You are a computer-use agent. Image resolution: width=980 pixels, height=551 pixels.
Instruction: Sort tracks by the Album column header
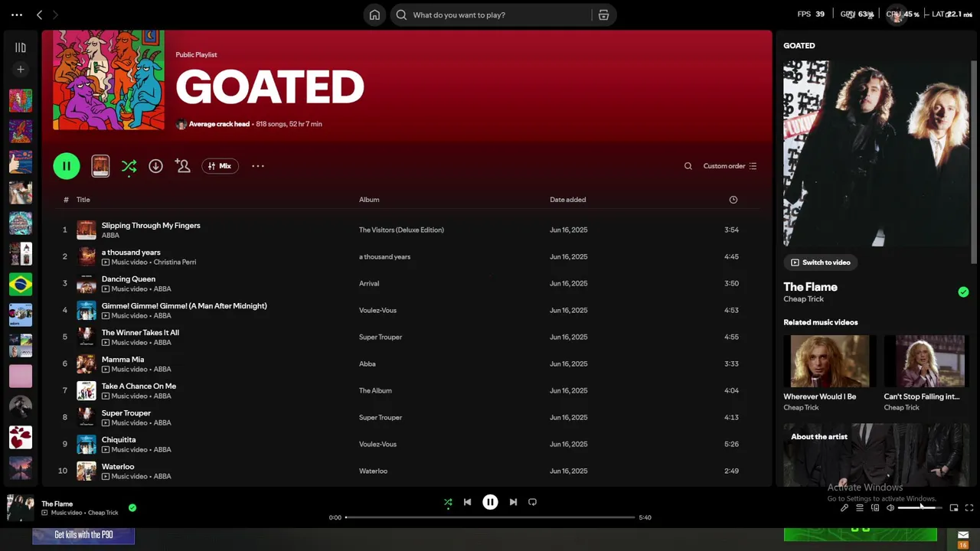(369, 200)
